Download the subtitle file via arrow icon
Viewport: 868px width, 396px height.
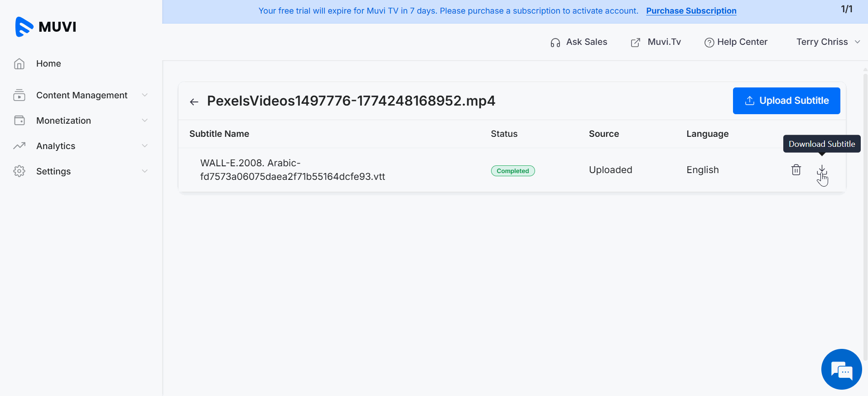pyautogui.click(x=822, y=170)
